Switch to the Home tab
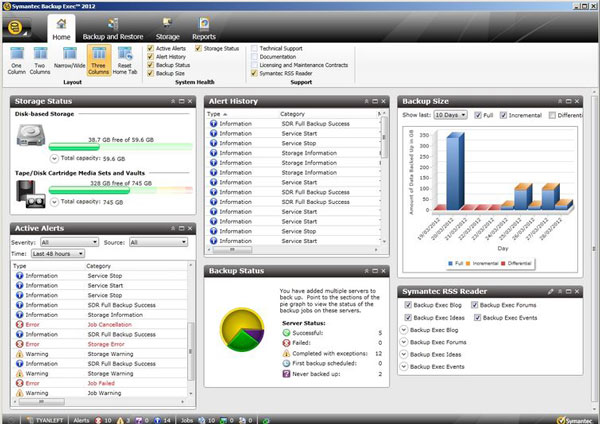 pos(61,29)
